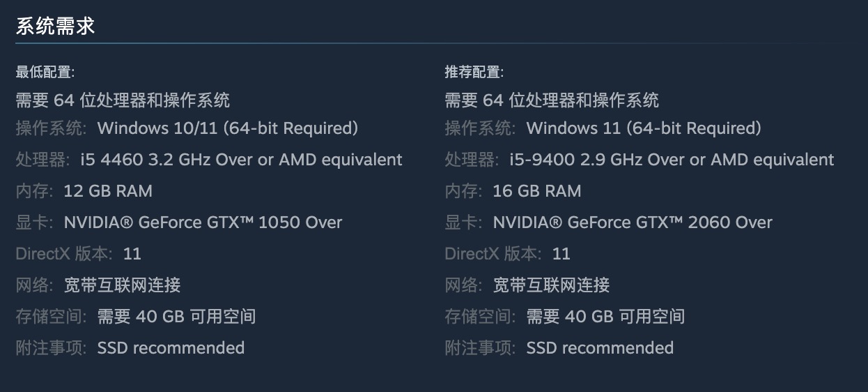Click the recommended Windows 11 operating system text

[x=644, y=128]
